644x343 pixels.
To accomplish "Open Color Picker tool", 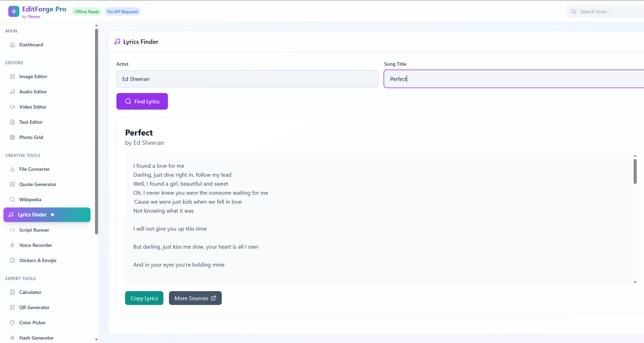I will [47, 323].
